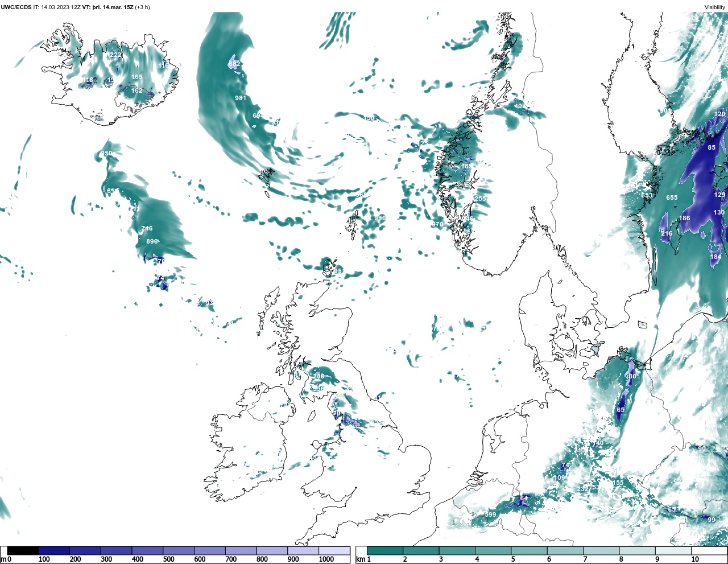This screenshot has width=728, height=564.
Task: Click the '1000' tick label in meters legend
Action: [x=326, y=559]
